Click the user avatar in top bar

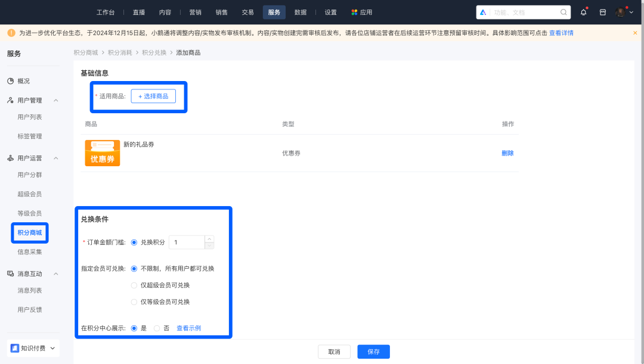[620, 13]
